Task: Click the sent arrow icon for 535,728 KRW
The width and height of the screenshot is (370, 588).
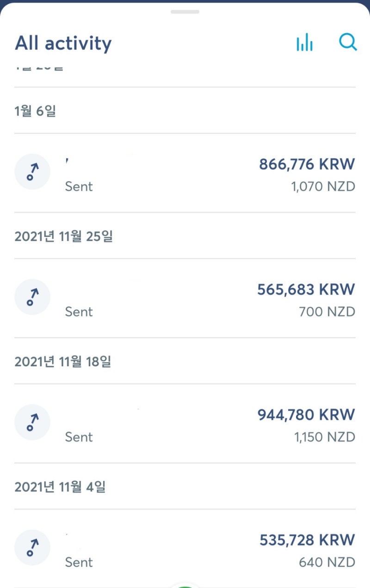Action: click(32, 547)
